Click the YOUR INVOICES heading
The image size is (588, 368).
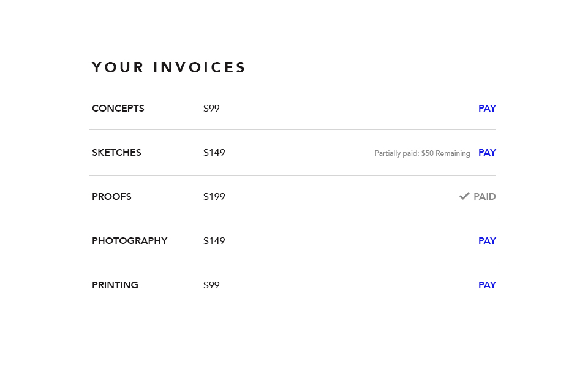coord(168,67)
